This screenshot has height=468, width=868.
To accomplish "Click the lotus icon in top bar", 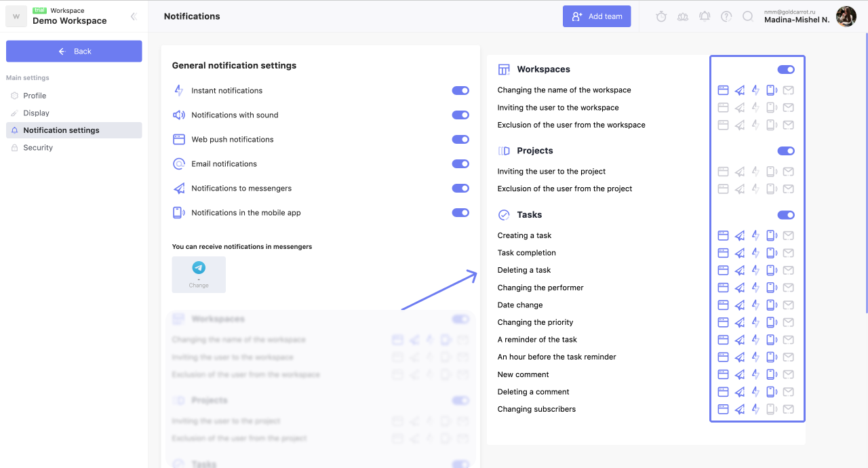I will point(683,16).
